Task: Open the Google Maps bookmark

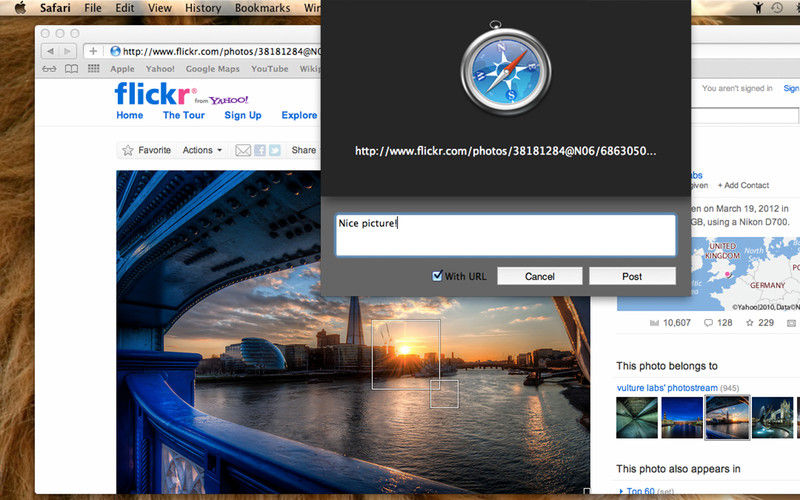Action: coord(212,69)
